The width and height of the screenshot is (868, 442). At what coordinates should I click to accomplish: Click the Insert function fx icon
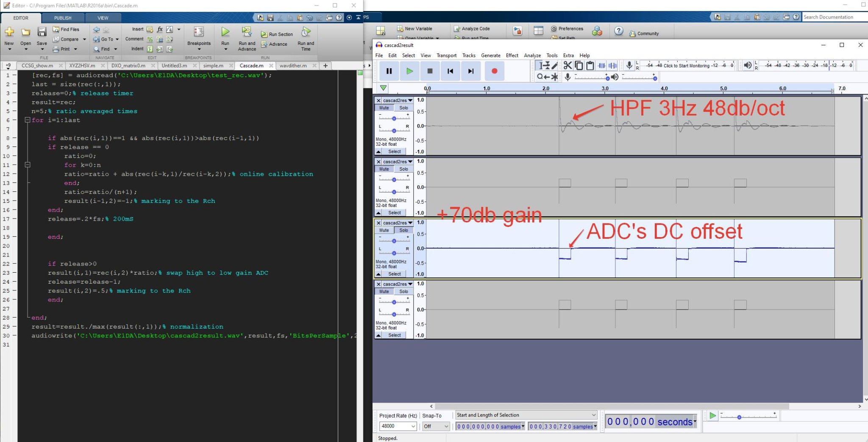pos(159,29)
